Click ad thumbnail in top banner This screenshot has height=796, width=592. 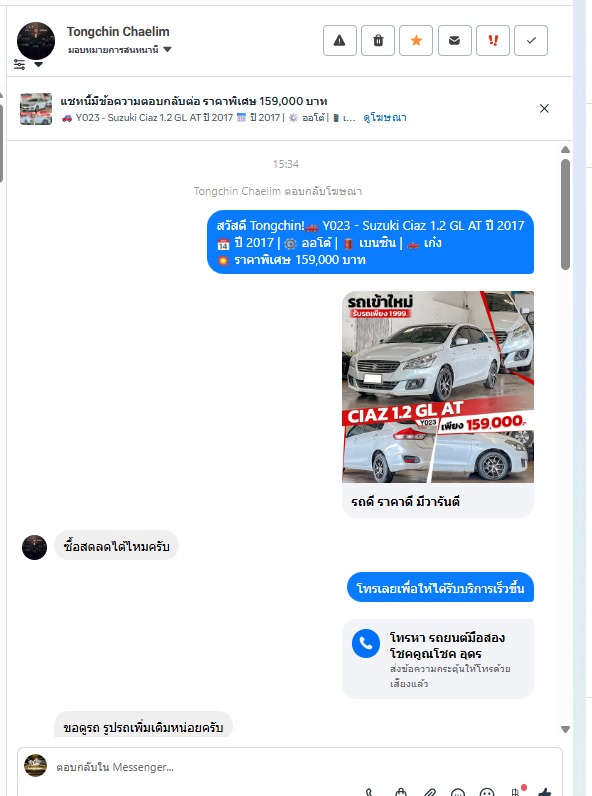click(36, 109)
